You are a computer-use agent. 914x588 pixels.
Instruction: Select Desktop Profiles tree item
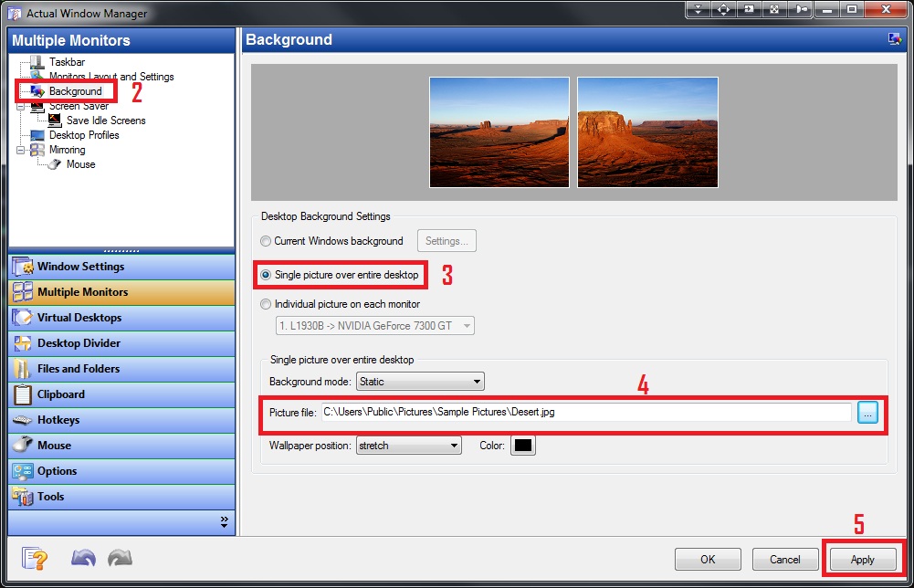coord(84,135)
